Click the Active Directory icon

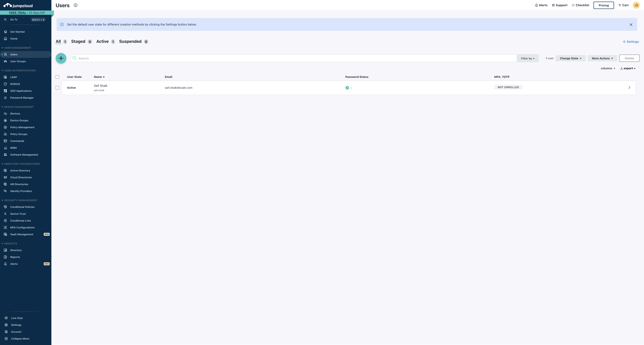click(x=5, y=170)
